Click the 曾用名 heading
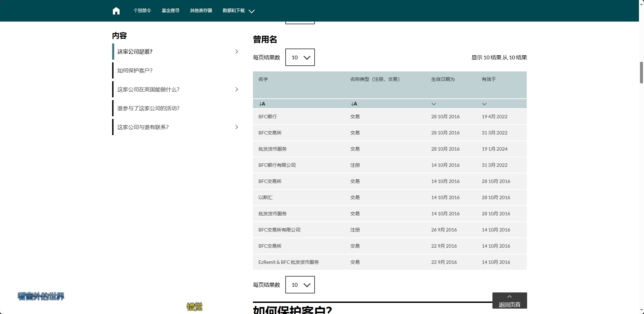 [265, 39]
